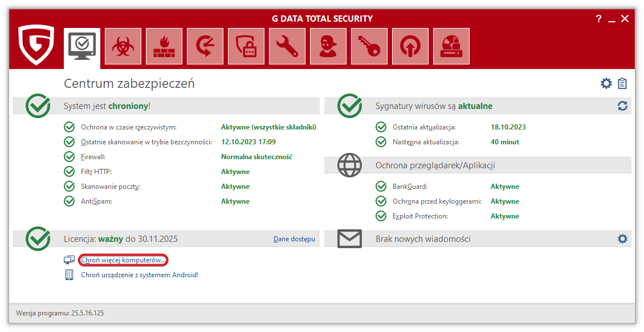The width and height of the screenshot is (644, 332).
Task: Open the device control drive tab
Action: pos(451,46)
